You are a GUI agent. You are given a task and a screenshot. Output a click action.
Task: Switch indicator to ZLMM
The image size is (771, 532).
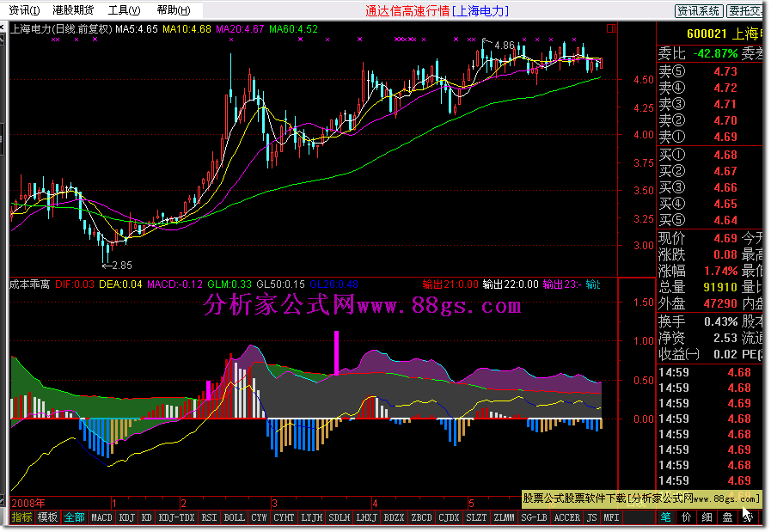(504, 517)
